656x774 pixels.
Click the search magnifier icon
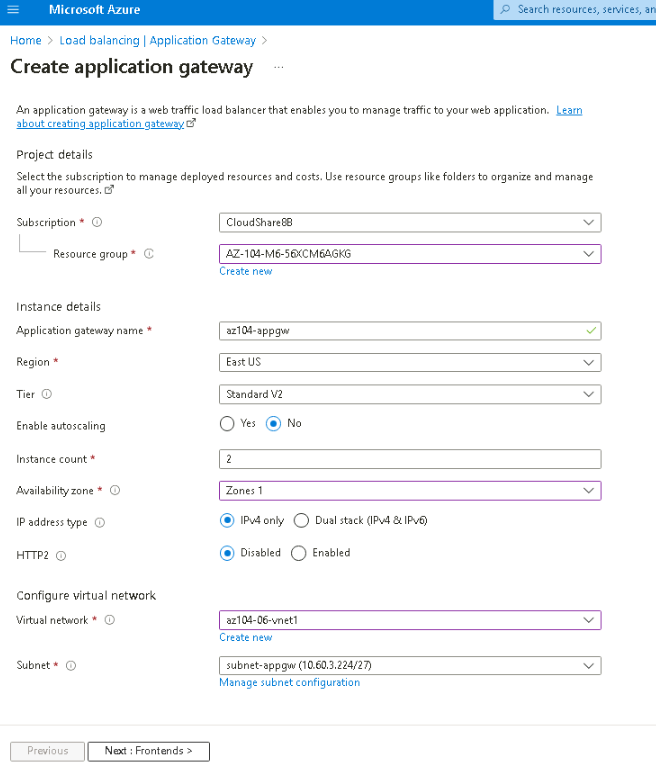(x=505, y=9)
